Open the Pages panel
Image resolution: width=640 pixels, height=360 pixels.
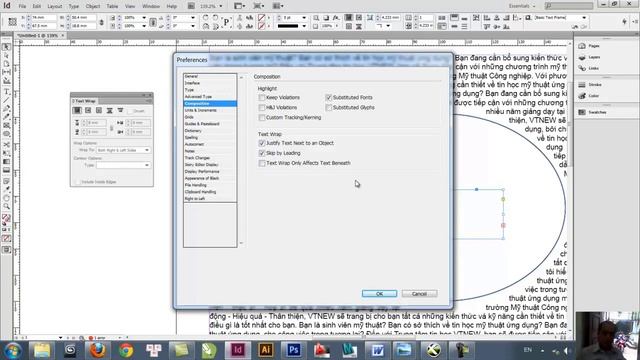tap(590, 46)
